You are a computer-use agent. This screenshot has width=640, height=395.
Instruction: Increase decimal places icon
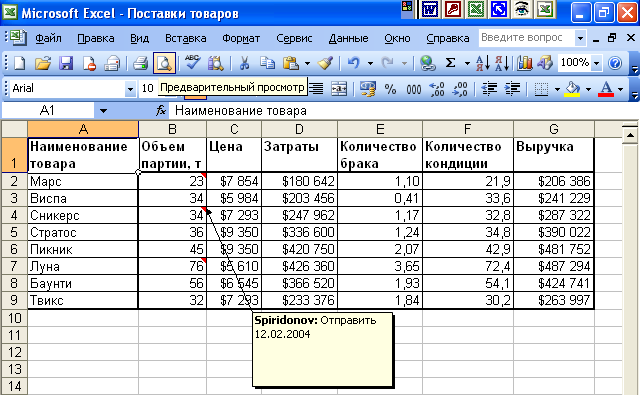tap(436, 89)
